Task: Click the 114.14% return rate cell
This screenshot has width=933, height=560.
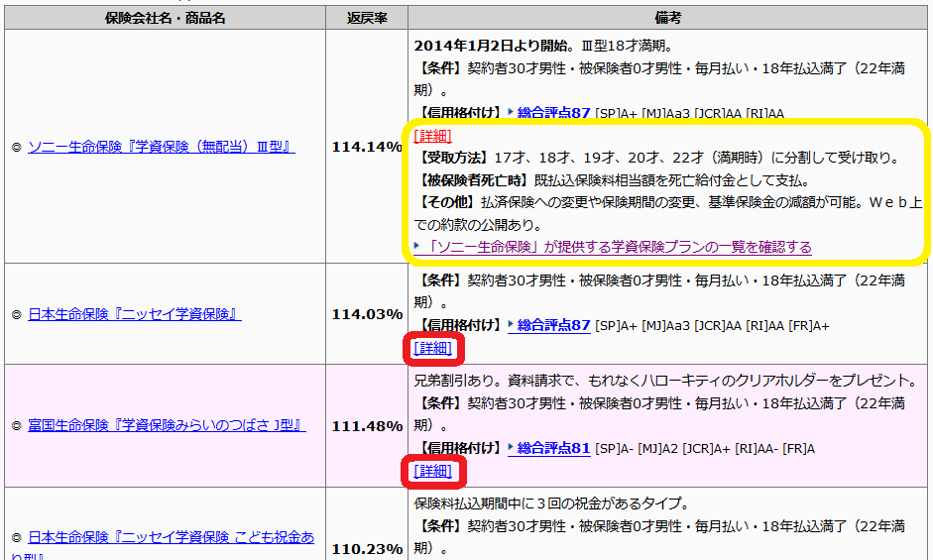Action: (x=367, y=147)
